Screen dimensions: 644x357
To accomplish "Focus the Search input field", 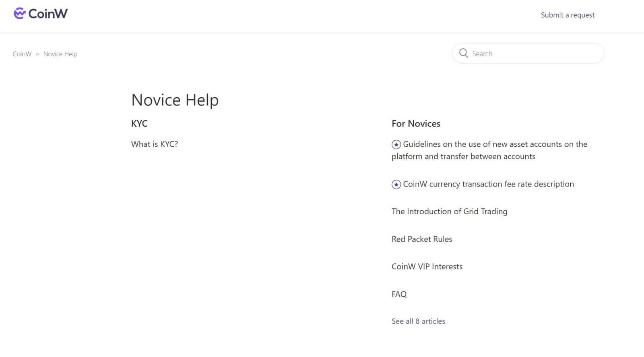I will [528, 53].
